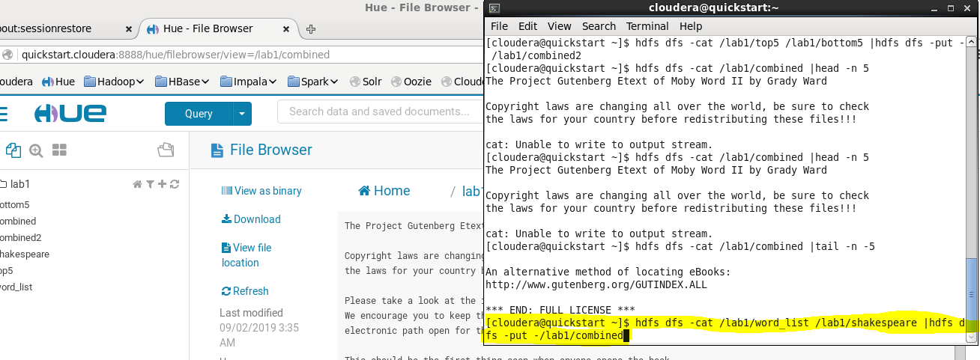Click the files folder icon in the left panel
The width and height of the screenshot is (980, 360).
coord(166,150)
